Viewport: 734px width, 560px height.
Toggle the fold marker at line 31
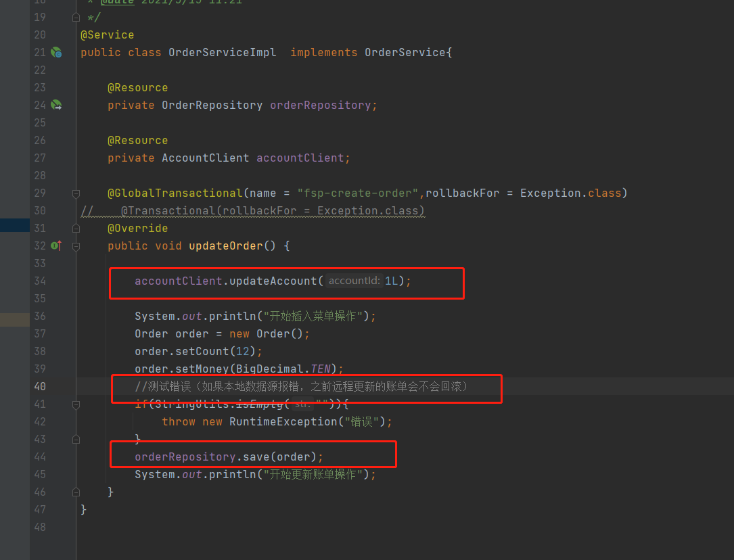coord(76,229)
